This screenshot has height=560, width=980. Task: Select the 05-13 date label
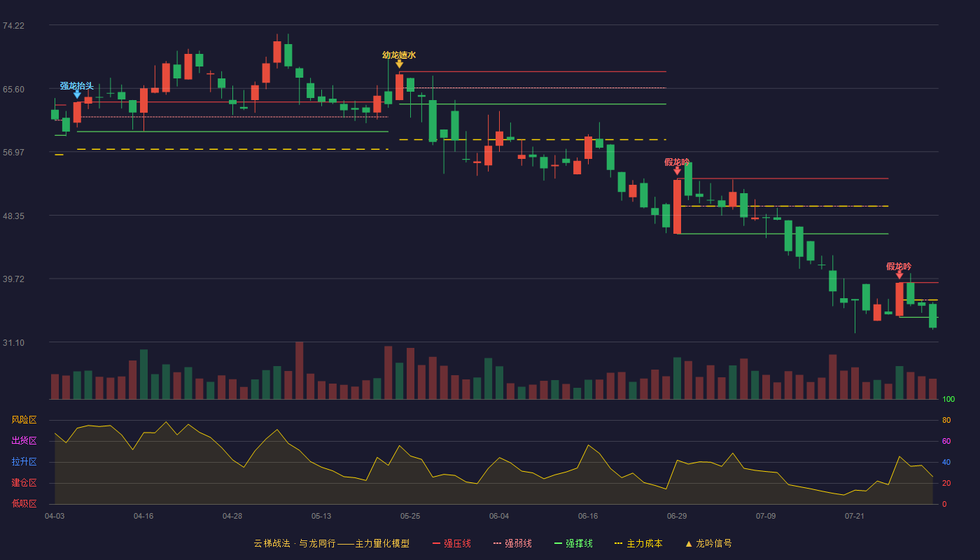point(321,516)
